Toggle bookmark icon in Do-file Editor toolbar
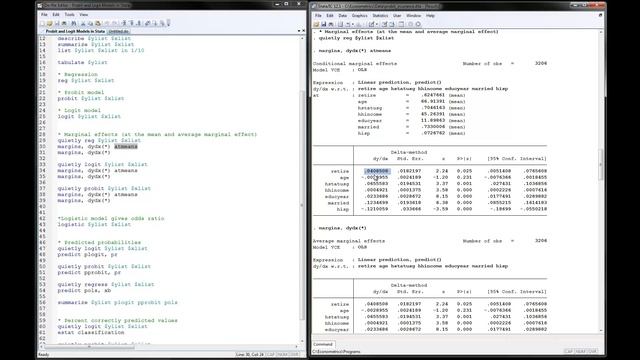Image resolution: width=640 pixels, height=360 pixels. (124, 23)
